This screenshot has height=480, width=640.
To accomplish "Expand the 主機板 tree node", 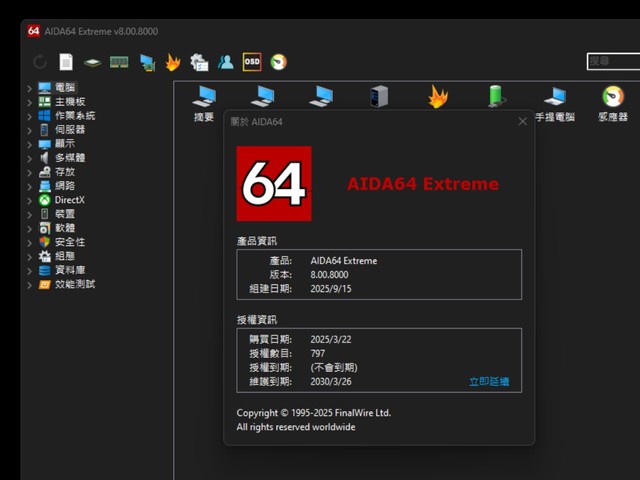I will point(29,102).
